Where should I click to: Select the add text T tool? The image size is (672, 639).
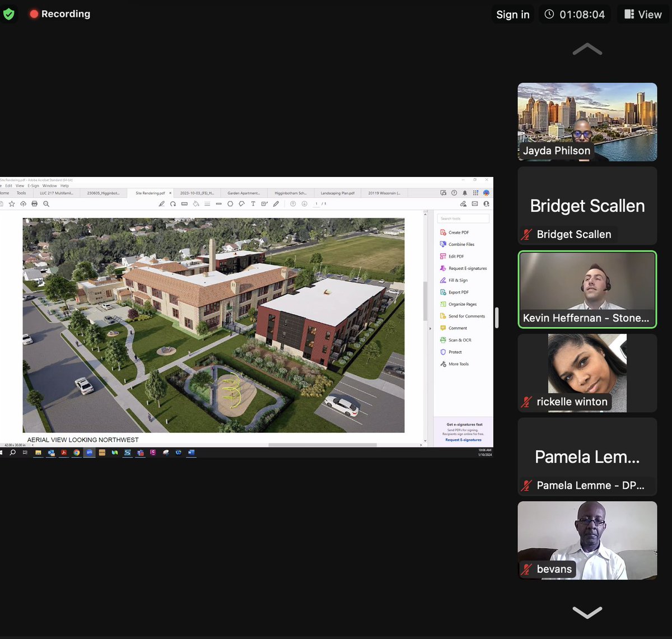(253, 204)
